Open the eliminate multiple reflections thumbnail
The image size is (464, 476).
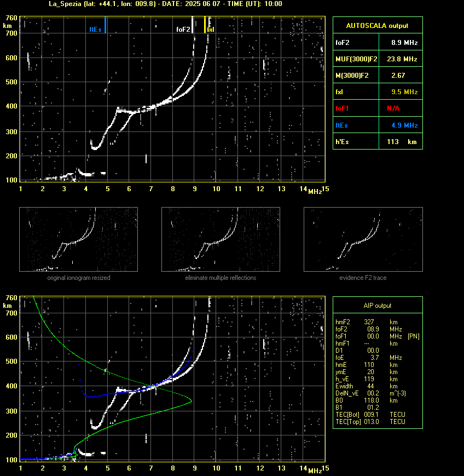coord(221,239)
